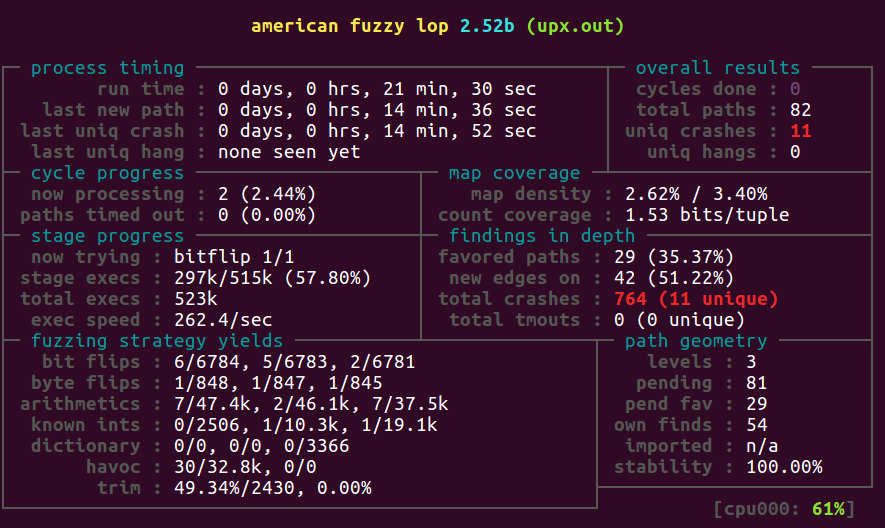Click the 'havoc' strategy label
Screen dimensions: 885x528
click(x=113, y=466)
